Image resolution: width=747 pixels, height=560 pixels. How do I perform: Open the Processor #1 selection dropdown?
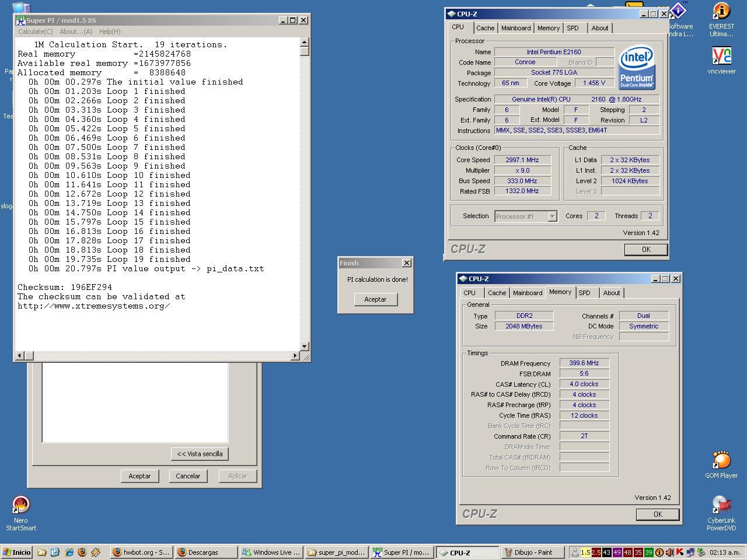(x=526, y=216)
